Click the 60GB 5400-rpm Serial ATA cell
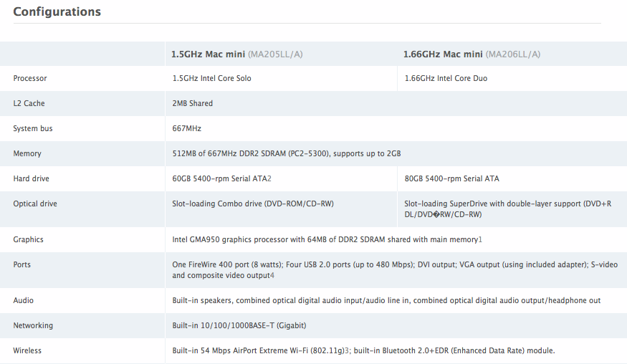The height and width of the screenshot is (364, 627). click(221, 179)
